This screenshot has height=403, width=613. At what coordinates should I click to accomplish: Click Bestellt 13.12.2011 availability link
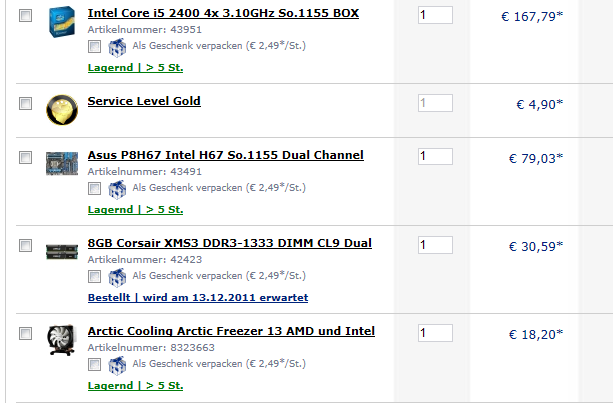[198, 297]
